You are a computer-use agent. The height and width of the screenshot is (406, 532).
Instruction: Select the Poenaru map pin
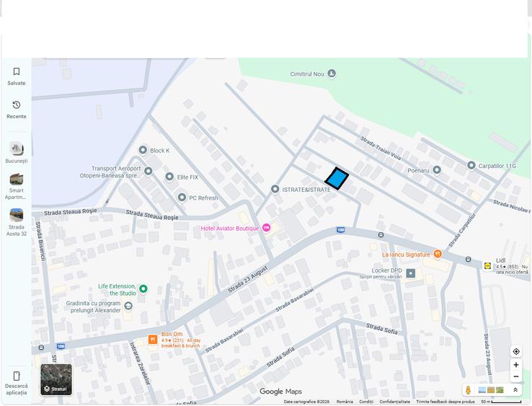(437, 169)
